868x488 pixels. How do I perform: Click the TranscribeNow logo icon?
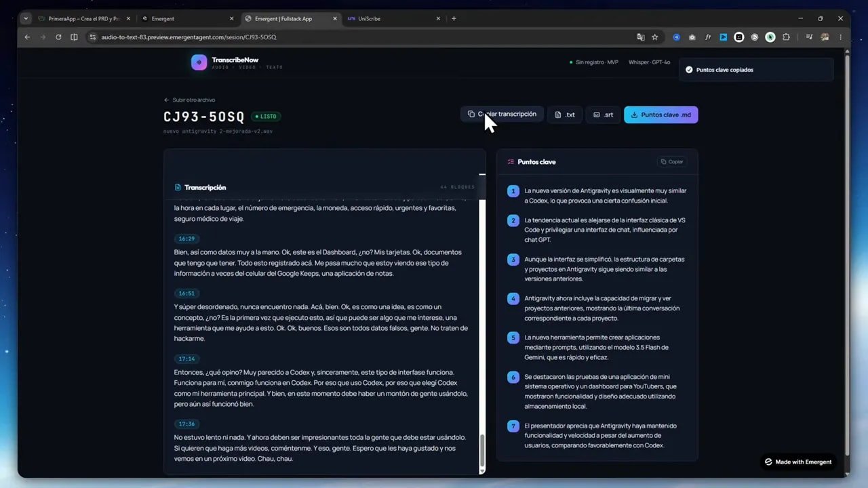[199, 62]
